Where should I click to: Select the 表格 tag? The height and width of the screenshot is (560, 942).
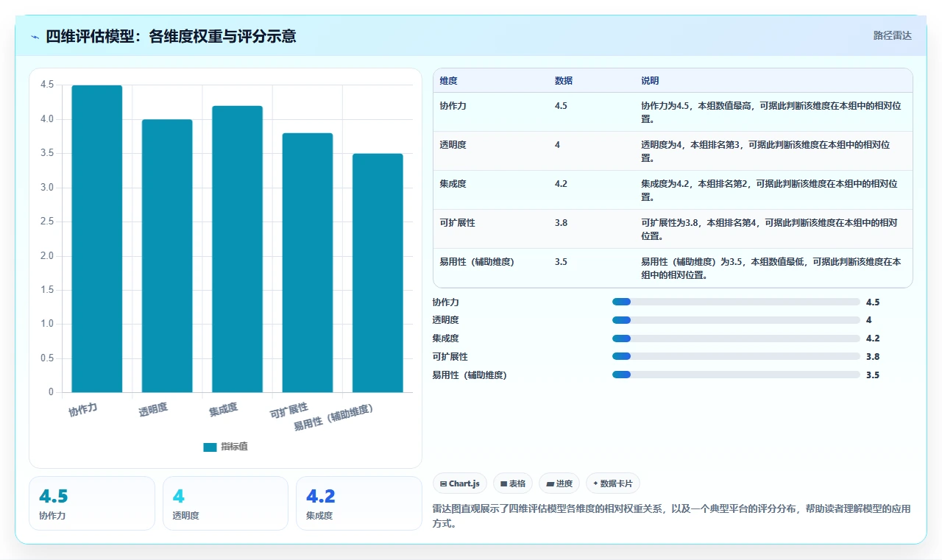click(513, 483)
